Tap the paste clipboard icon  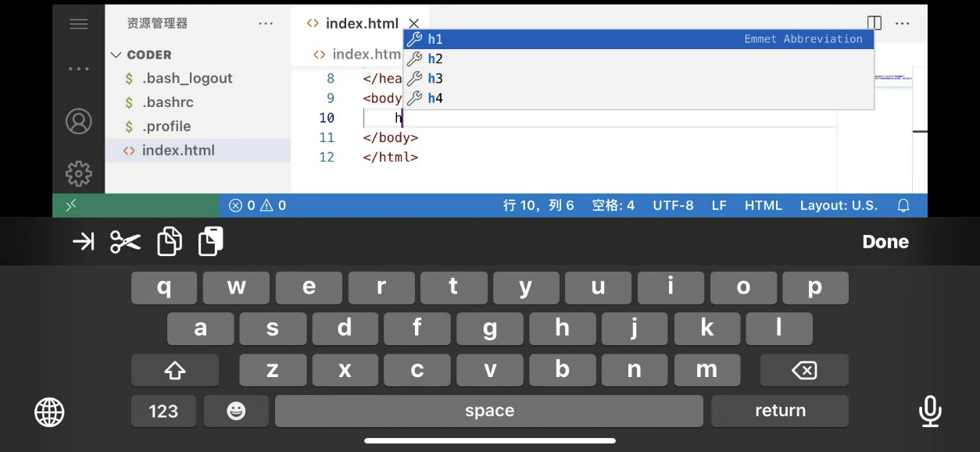click(211, 242)
